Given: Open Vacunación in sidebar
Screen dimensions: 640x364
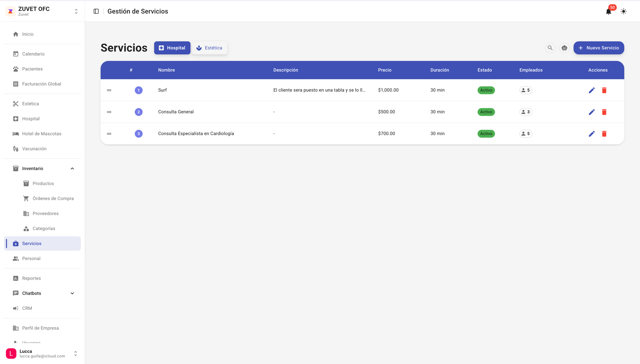Looking at the screenshot, I should pyautogui.click(x=42, y=149).
